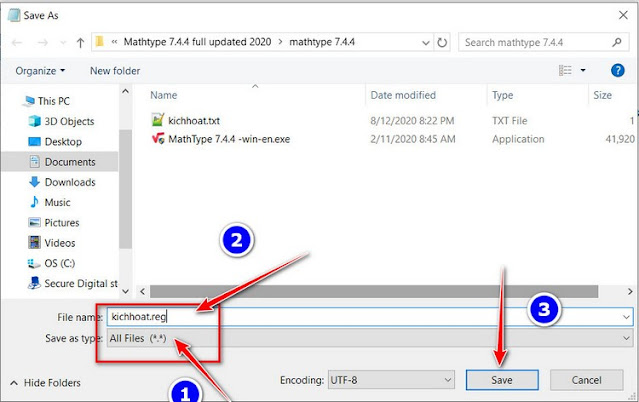The width and height of the screenshot is (639, 402).
Task: Click the kichhoat.txt file icon
Action: 158,120
